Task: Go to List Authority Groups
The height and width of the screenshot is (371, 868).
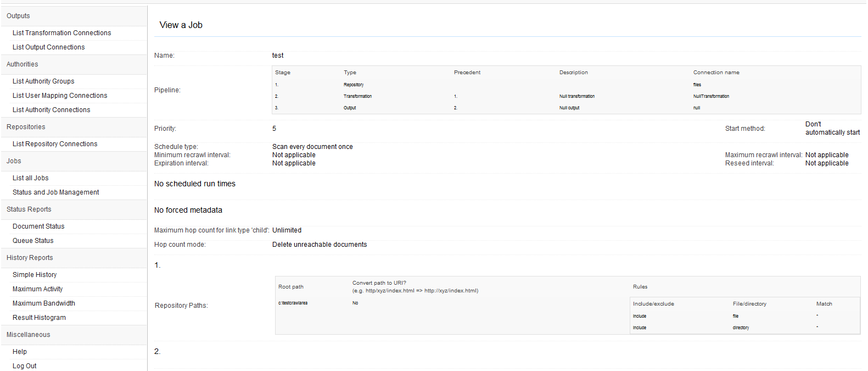Action: (43, 81)
